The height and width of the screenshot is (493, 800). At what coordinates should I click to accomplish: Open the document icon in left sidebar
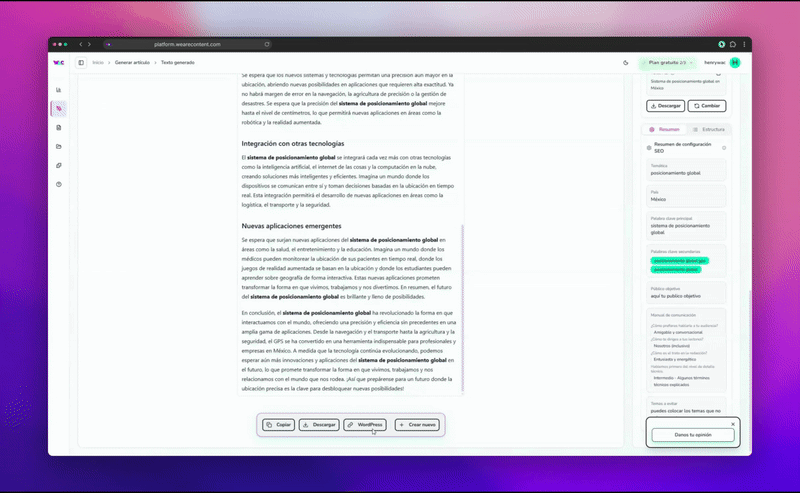(58, 127)
